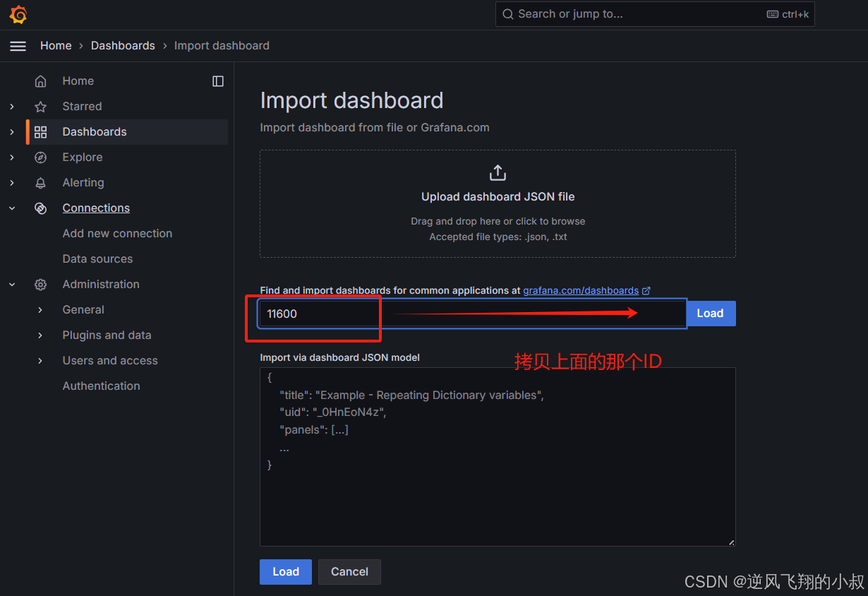Click the Import dashboard breadcrumb text
The width and height of the screenshot is (868, 596).
click(222, 46)
